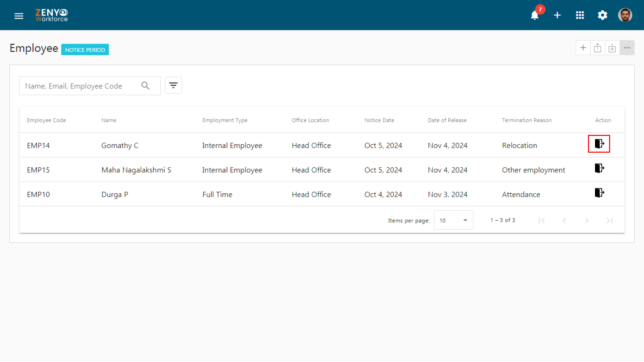Click Internal Employee in Gomathy C row

[x=232, y=145]
